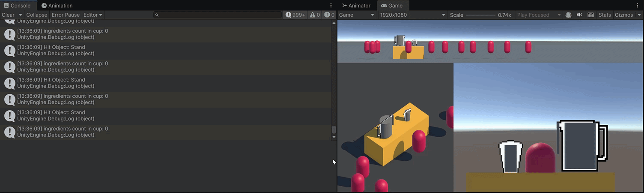Click the Clear button in Console
Image resolution: width=644 pixels, height=193 pixels.
pos(8,15)
